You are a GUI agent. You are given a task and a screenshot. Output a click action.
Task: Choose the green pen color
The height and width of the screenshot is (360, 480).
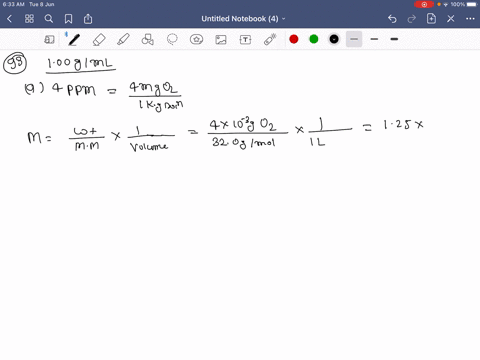click(314, 39)
